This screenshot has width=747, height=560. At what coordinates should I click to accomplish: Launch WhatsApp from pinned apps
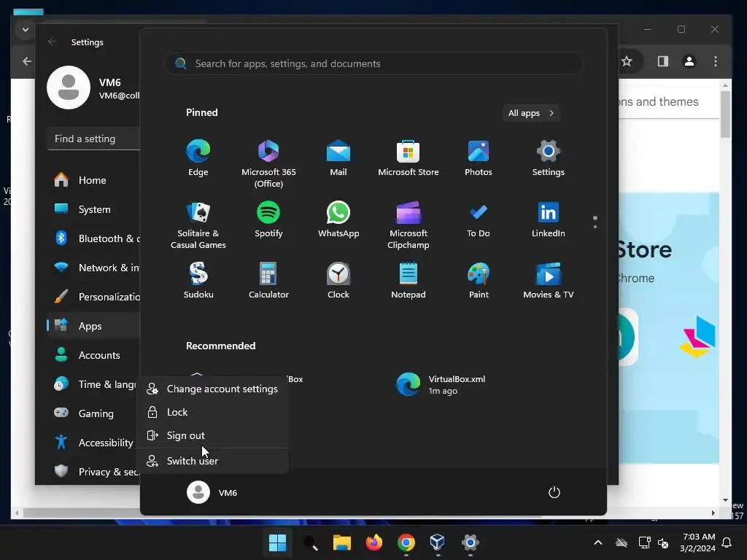click(x=338, y=219)
